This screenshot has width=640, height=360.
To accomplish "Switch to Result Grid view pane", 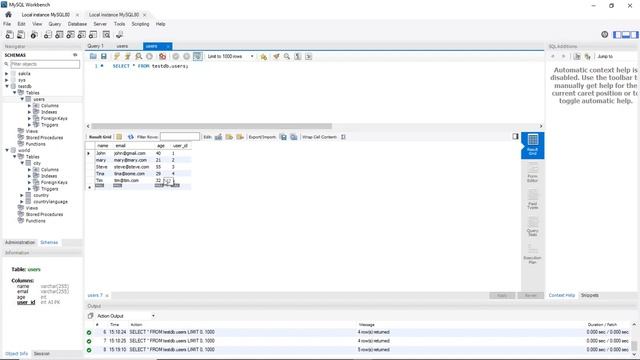I will pyautogui.click(x=532, y=145).
